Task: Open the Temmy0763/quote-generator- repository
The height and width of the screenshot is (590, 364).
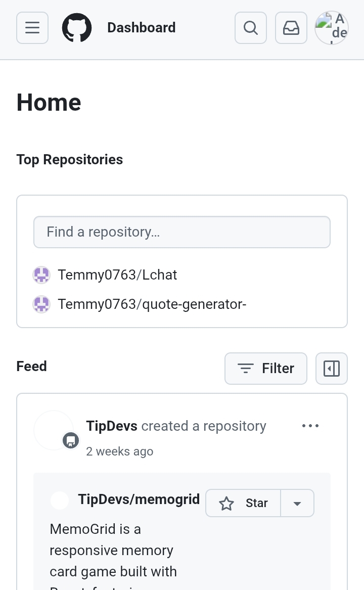Action: coord(152,304)
